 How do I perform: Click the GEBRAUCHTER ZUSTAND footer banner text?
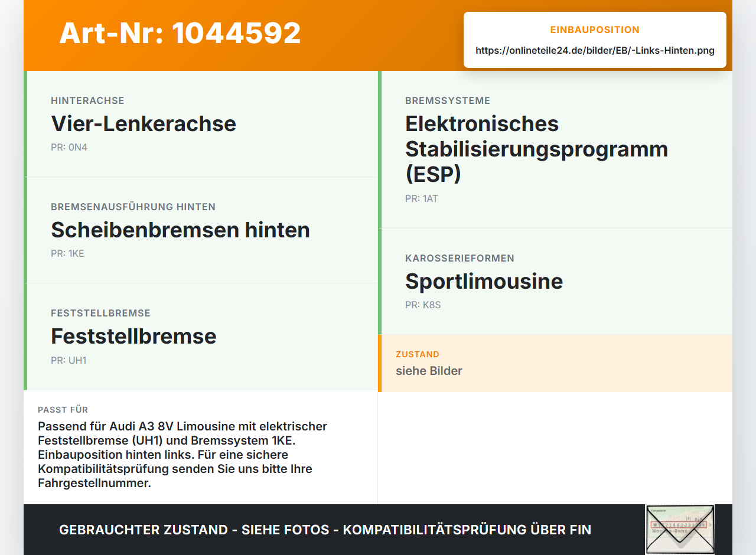(325, 530)
